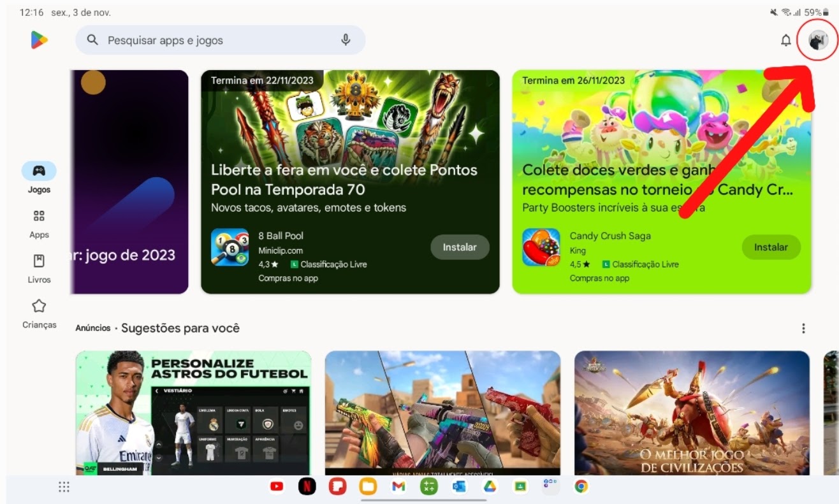Image resolution: width=839 pixels, height=504 pixels.
Task: Open the 'jogo de 2023' purple banner
Action: coord(129,182)
